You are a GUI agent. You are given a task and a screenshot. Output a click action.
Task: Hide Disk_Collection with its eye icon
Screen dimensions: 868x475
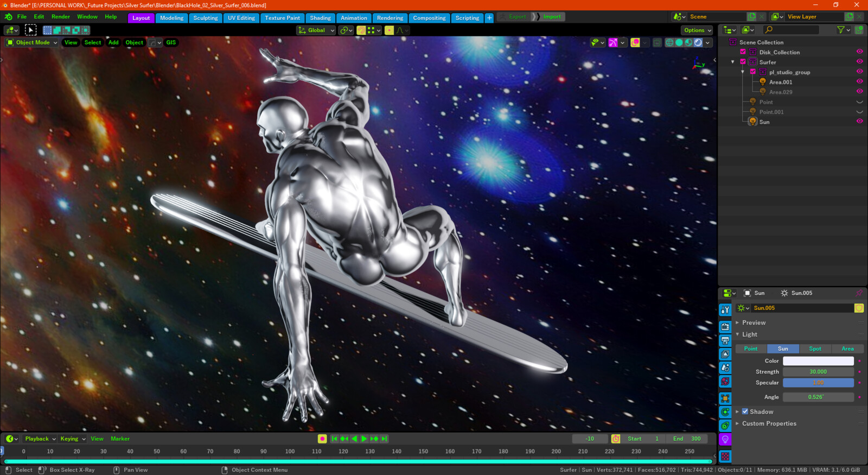[x=859, y=52]
